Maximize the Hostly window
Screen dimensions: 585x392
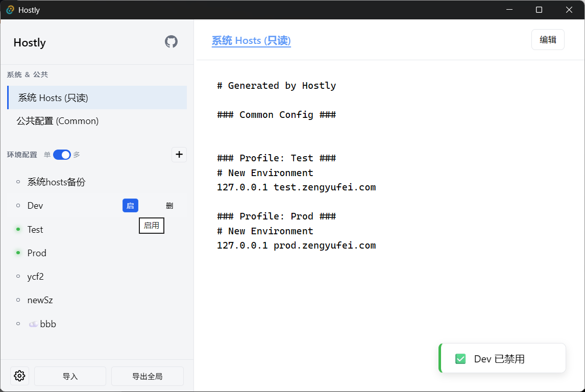(x=539, y=10)
